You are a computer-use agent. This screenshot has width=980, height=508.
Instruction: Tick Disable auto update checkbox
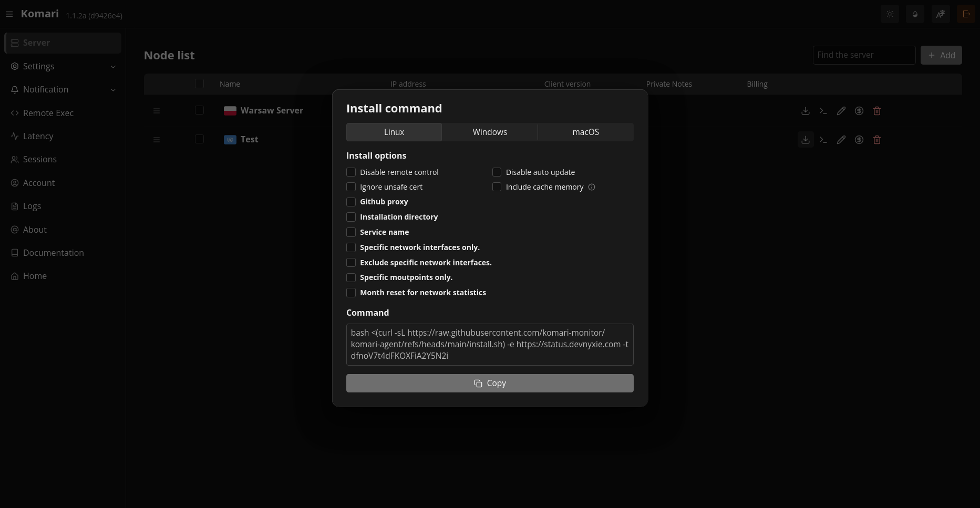point(497,172)
